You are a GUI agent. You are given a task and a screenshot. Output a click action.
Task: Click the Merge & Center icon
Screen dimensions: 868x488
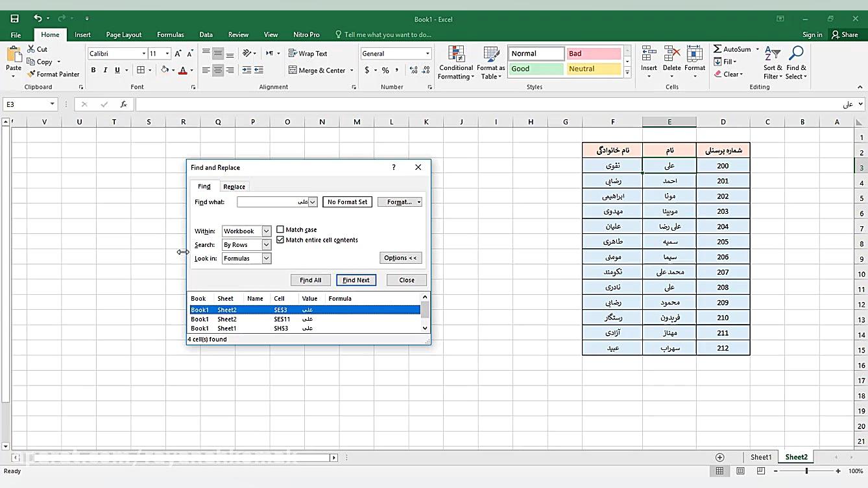pyautogui.click(x=293, y=70)
